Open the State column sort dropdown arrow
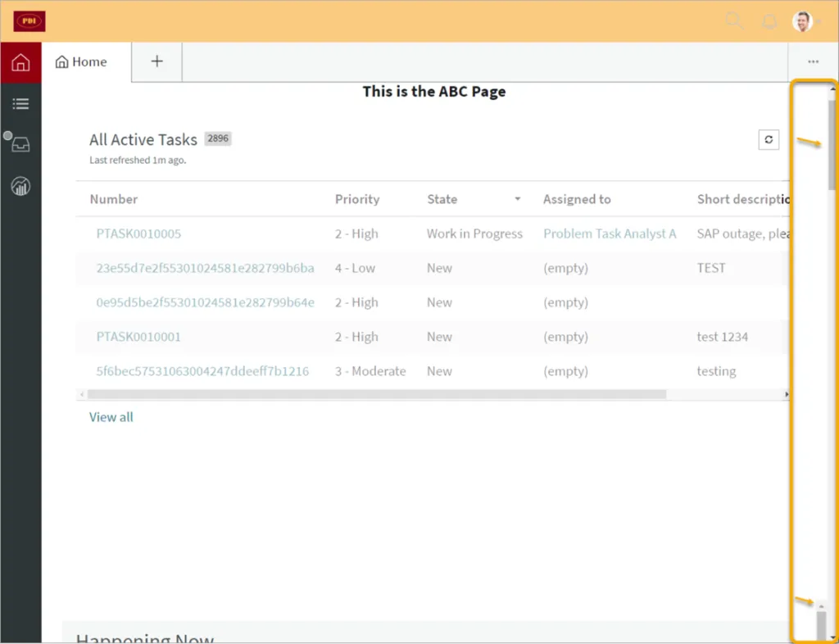Image resolution: width=839 pixels, height=644 pixels. [517, 199]
